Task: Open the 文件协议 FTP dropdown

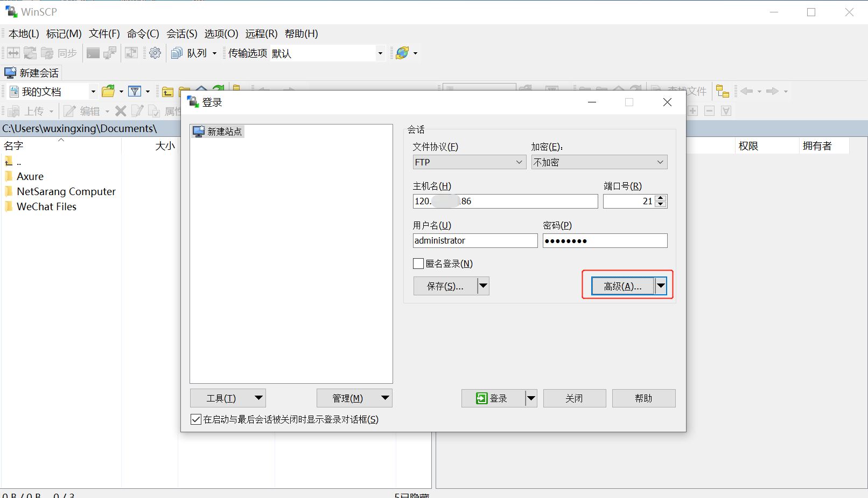Action: tap(469, 162)
